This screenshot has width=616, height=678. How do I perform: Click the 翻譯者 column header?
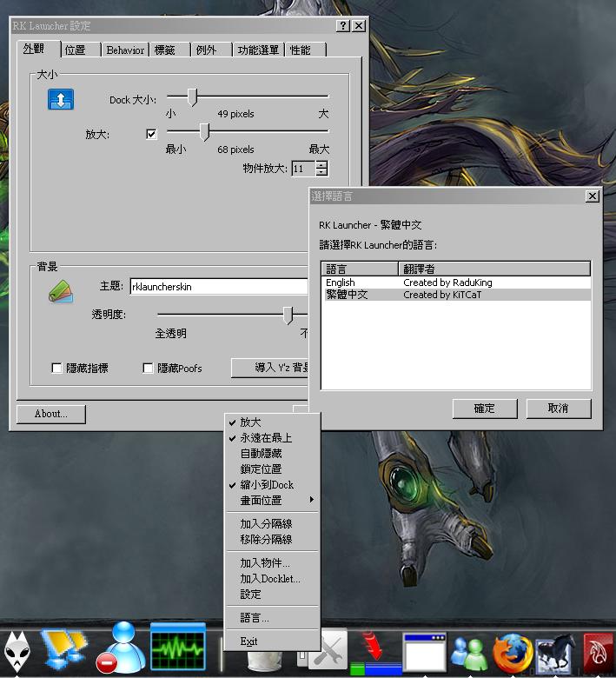tap(494, 269)
